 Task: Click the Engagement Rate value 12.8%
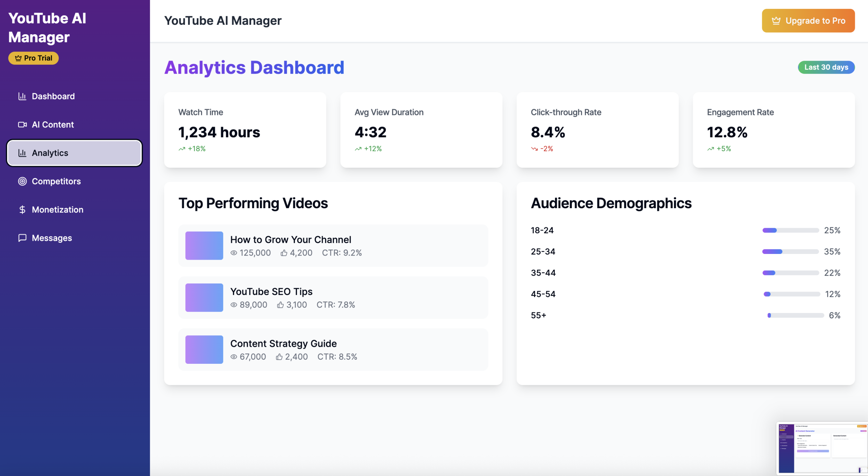coord(727,132)
